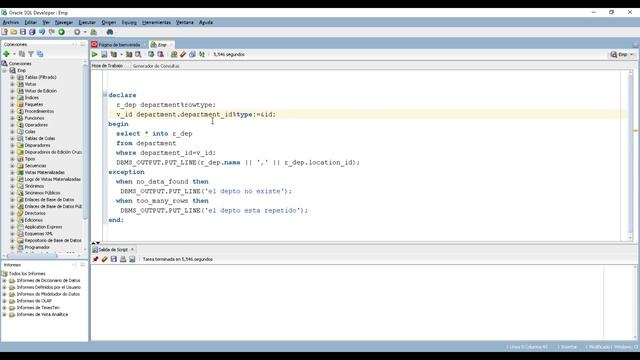The height and width of the screenshot is (360, 640).
Task: Select Vistas Materializadas tree item
Action: [44, 172]
